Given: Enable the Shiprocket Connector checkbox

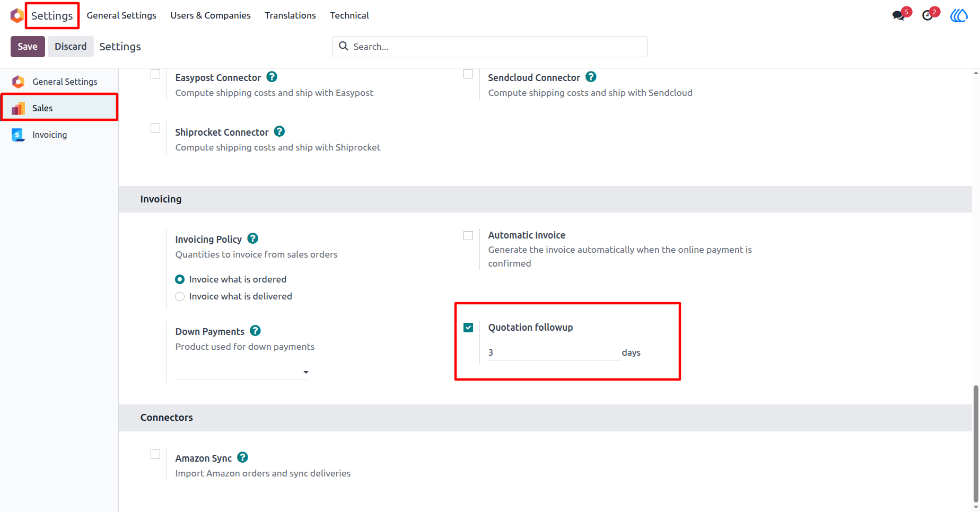Looking at the screenshot, I should [x=155, y=128].
